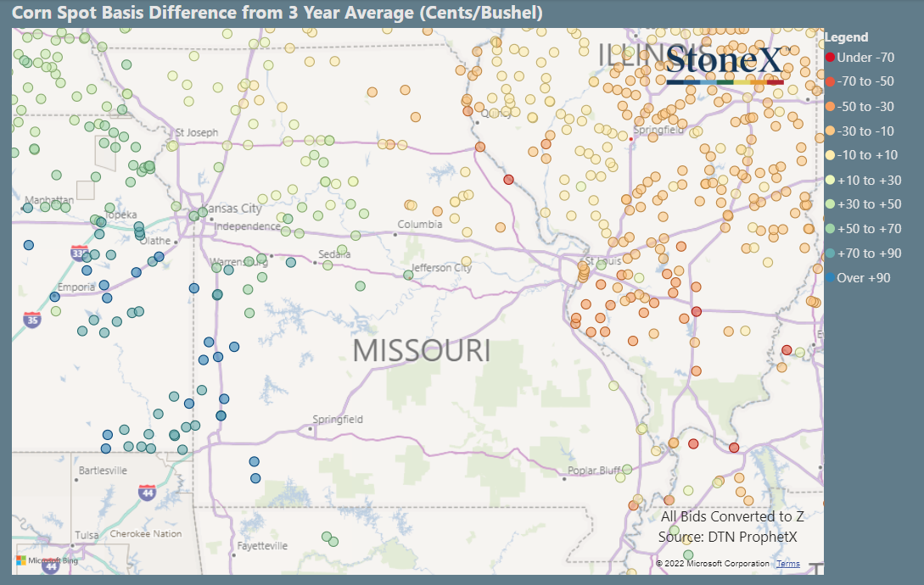Click the '-10 to +10' legend entry
This screenshot has height=585, width=924.
point(861,155)
